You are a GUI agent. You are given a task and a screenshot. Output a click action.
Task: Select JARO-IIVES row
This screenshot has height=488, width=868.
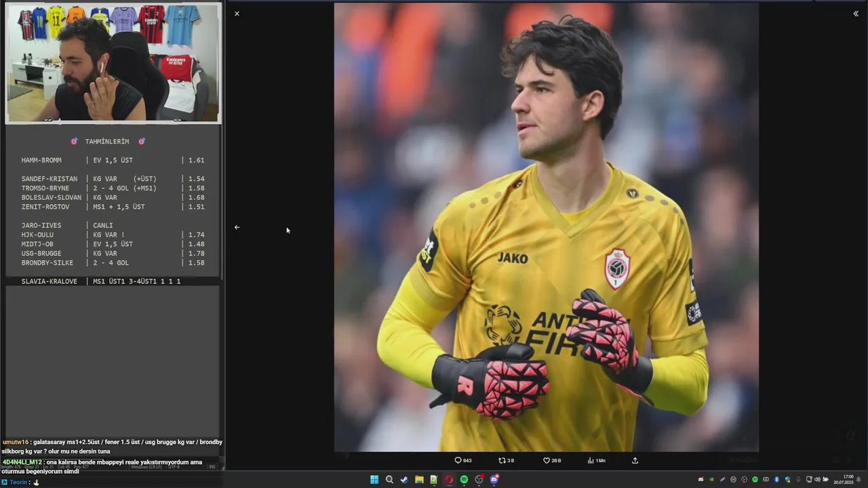point(68,226)
